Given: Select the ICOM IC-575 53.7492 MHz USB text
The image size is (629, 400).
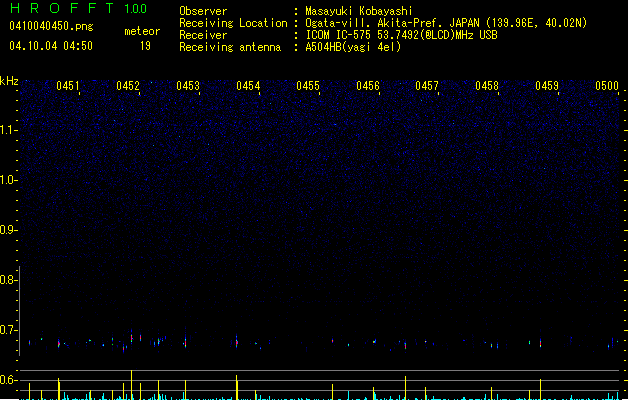Looking at the screenshot, I should pyautogui.click(x=402, y=35).
